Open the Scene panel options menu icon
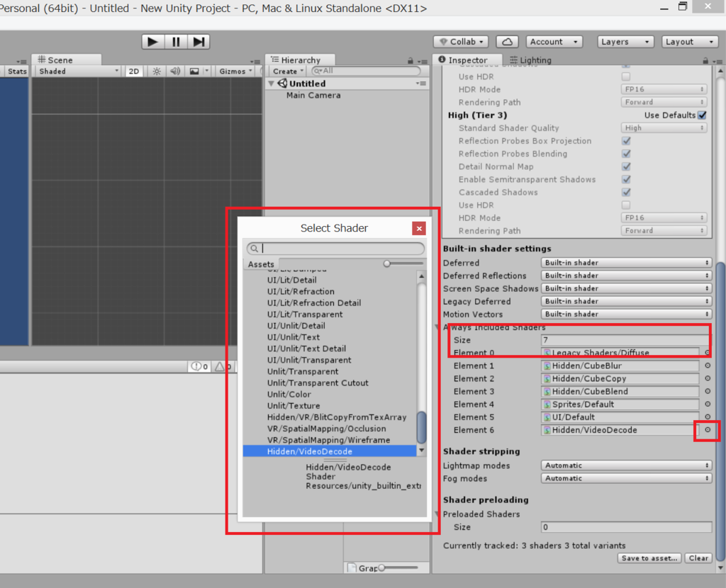Screen dimensions: 726x588 coord(255,61)
